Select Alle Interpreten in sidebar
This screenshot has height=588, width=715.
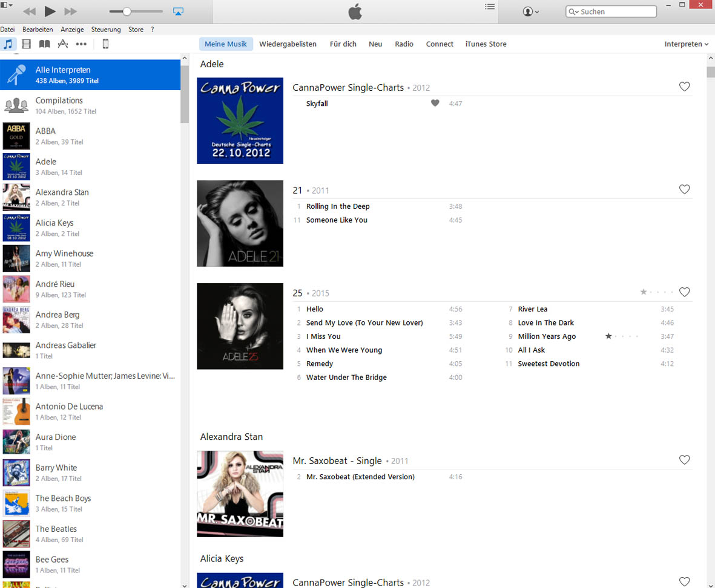pyautogui.click(x=90, y=74)
